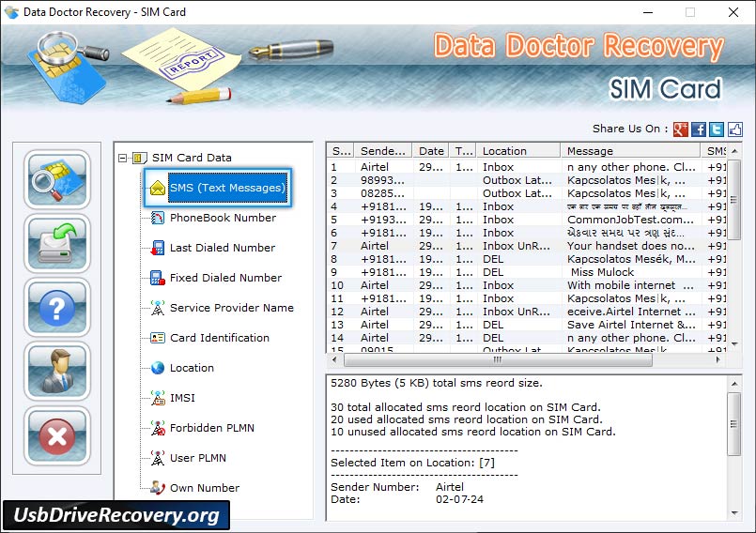Click the ID card icon beside Card Identification
The width and height of the screenshot is (756, 533).
tap(157, 338)
